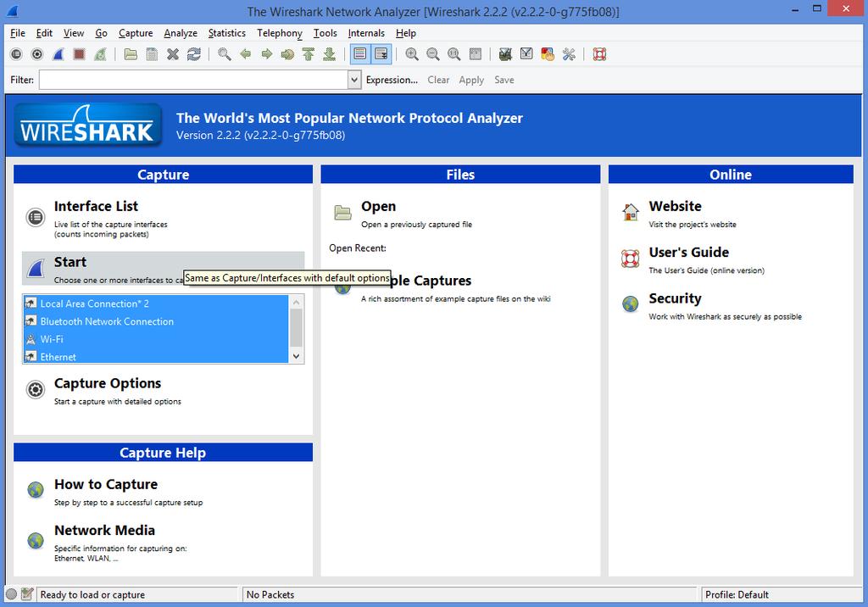The height and width of the screenshot is (607, 868).
Task: Open the Edit menu
Action: coord(44,33)
